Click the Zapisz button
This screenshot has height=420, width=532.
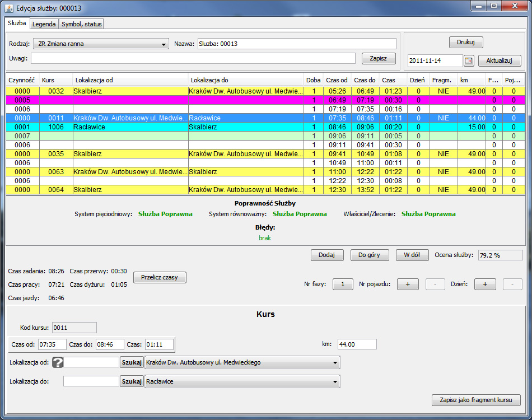379,58
